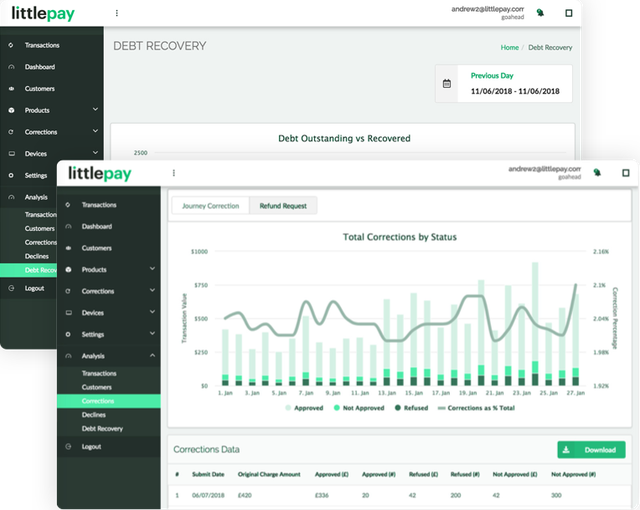Click the Products icon in front window sidebar
Screen dimensions: 640x510
pyautogui.click(x=68, y=270)
